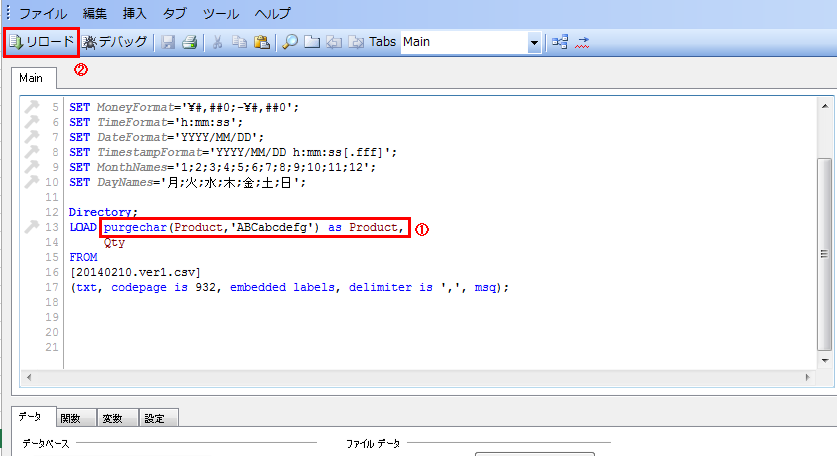
Task: Click the wand marker beside line 13
Action: point(31,227)
